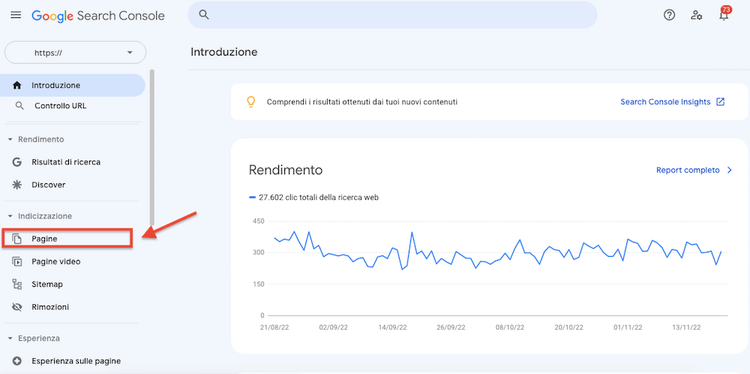
Task: Click the 21/08/22 date label on chart
Action: (275, 328)
